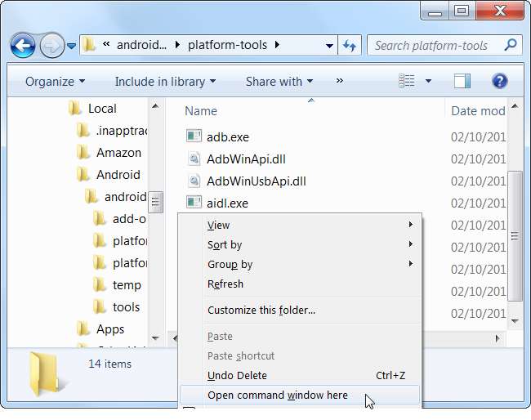Click the aidl.exe file icon
The height and width of the screenshot is (420, 531).
(194, 202)
